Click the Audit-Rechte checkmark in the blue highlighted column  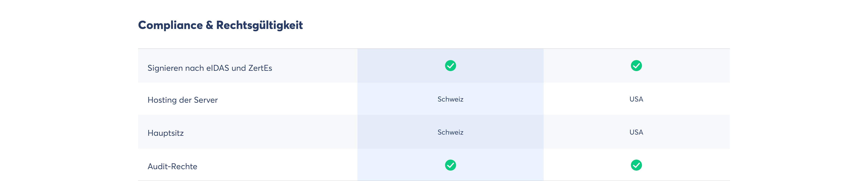pos(450,165)
